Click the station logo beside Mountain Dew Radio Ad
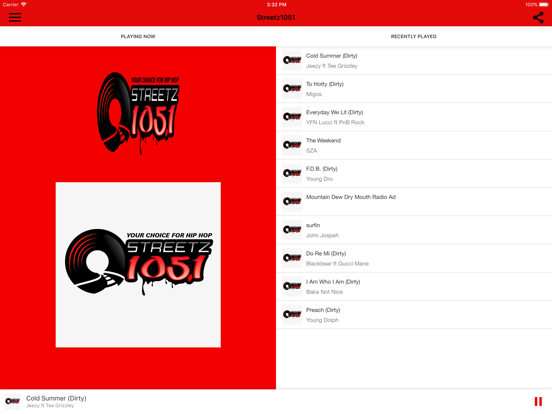This screenshot has height=414, width=552. [292, 202]
